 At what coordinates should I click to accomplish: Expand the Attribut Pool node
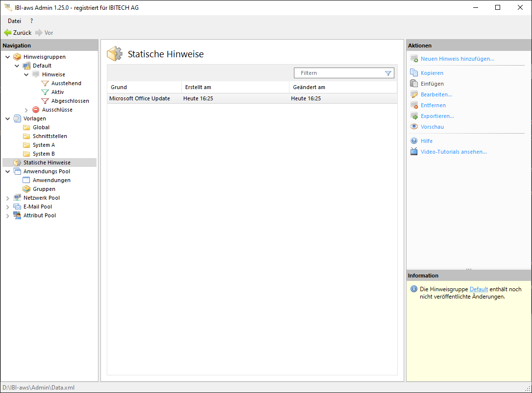[x=8, y=216]
